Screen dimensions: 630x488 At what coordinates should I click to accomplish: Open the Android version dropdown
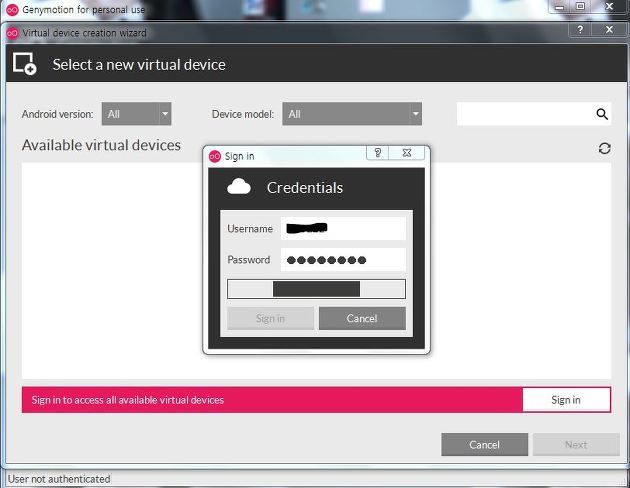click(136, 114)
